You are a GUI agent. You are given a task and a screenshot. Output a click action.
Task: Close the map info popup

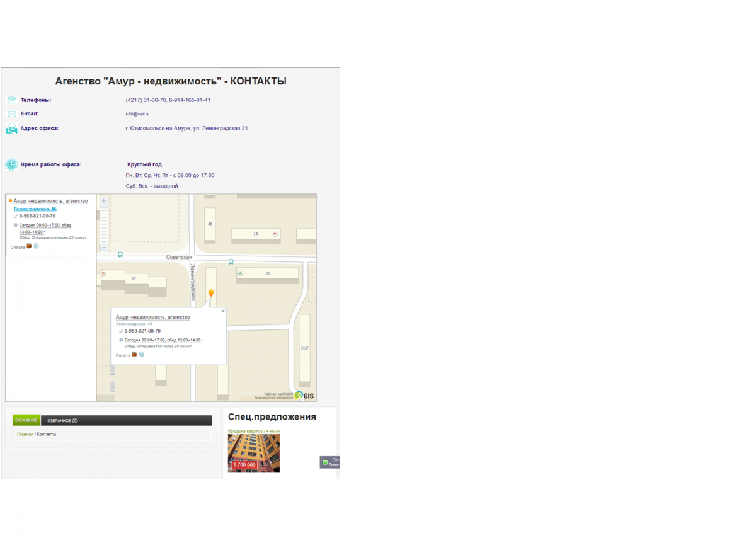pyautogui.click(x=223, y=311)
